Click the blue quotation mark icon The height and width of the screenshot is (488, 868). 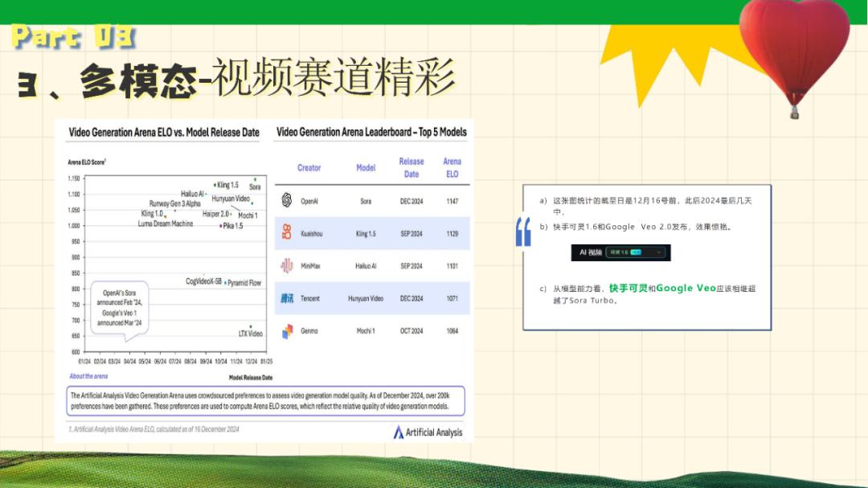point(523,232)
